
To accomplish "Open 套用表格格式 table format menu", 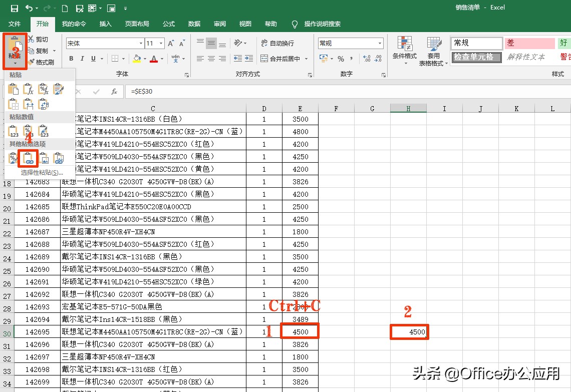I will [x=433, y=51].
